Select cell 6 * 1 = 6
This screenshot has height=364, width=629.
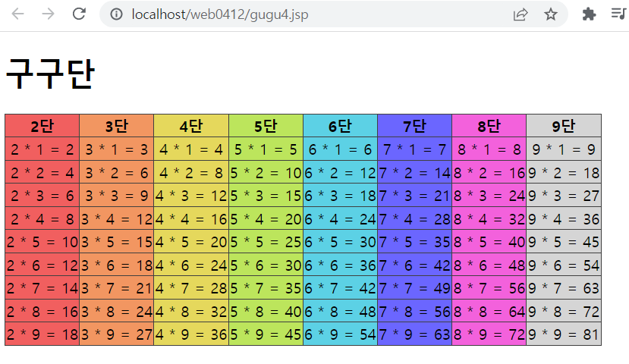pyautogui.click(x=340, y=149)
